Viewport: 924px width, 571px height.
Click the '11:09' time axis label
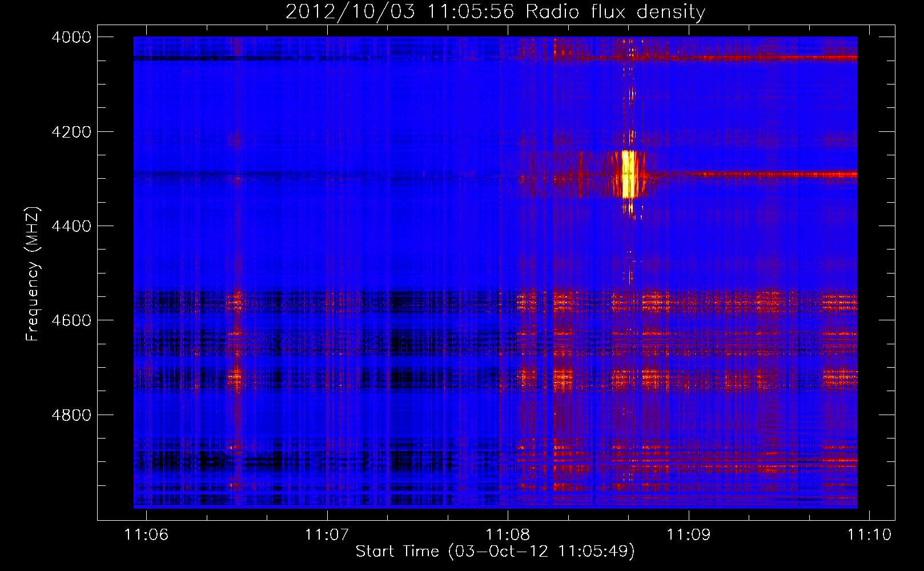[689, 534]
